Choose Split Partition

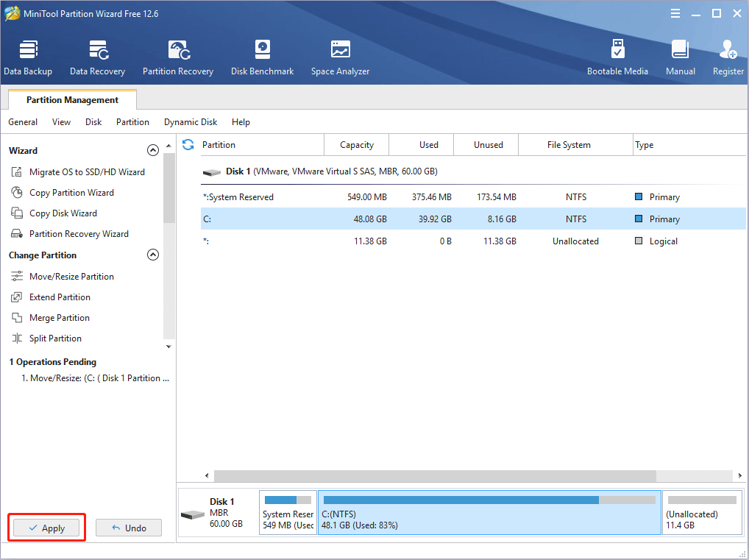click(x=46, y=339)
